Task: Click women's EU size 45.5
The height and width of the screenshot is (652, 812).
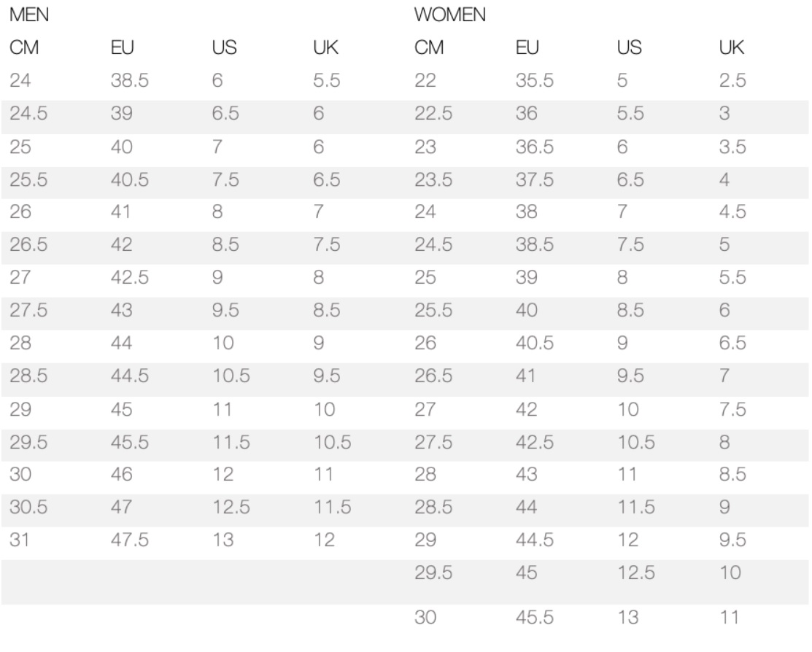Action: click(x=535, y=617)
